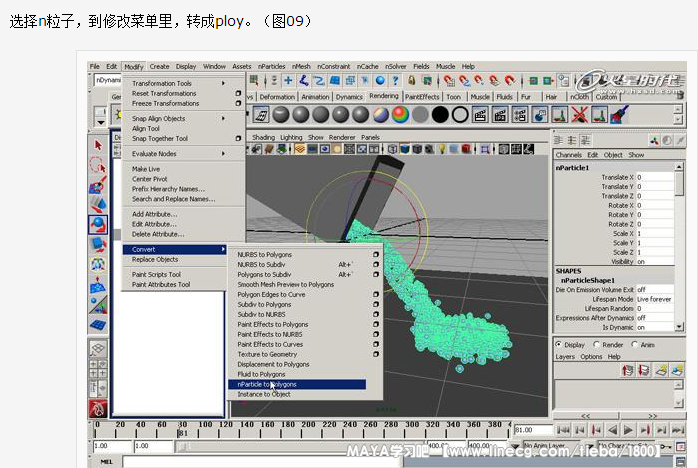Click the play backwards button
This screenshot has width=698, height=468.
pyautogui.click(x=613, y=430)
